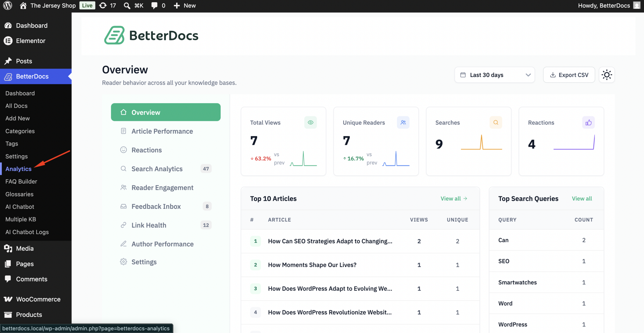Open AI Chatbot Logs submenu item

[x=27, y=232]
